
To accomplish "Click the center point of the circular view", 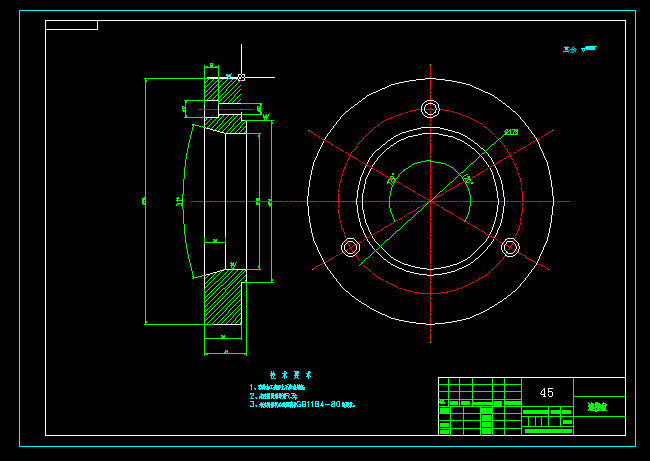I will click(430, 201).
